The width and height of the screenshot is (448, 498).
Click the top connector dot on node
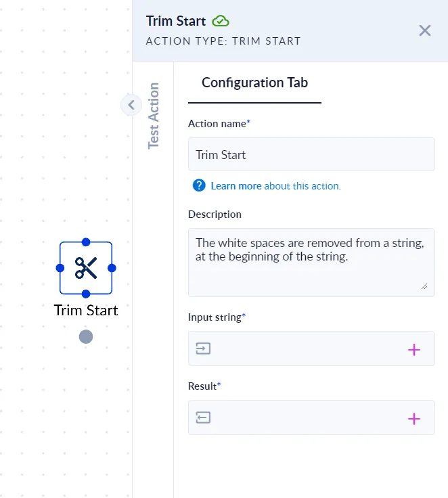click(86, 242)
